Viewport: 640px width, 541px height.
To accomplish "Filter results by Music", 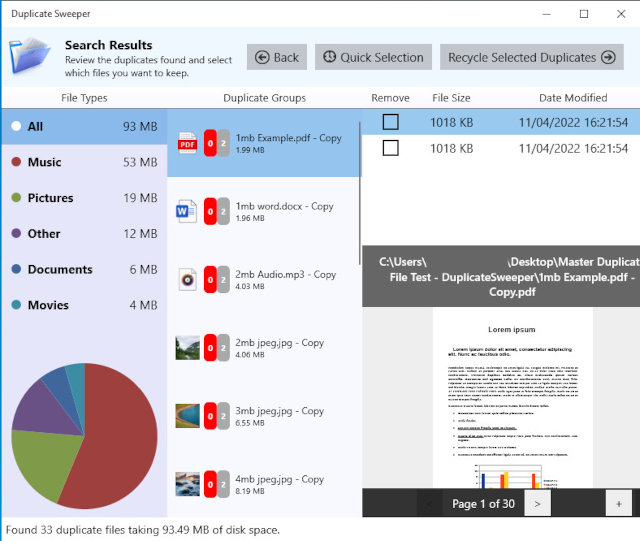I will pyautogui.click(x=84, y=162).
